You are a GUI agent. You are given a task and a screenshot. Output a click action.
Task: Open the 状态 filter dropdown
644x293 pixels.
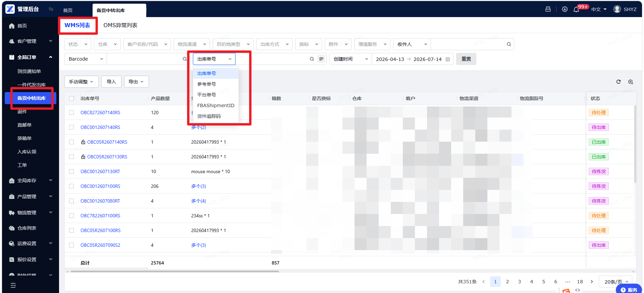click(x=78, y=44)
